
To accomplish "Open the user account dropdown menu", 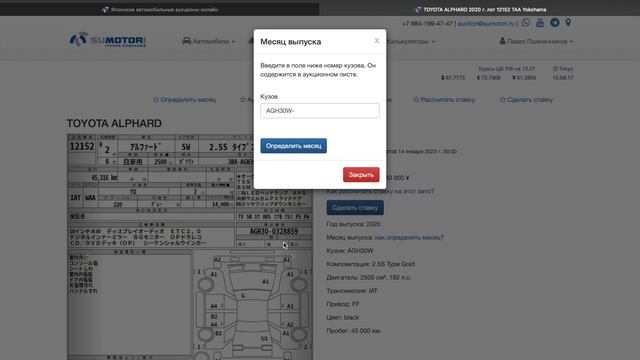I will [x=536, y=41].
